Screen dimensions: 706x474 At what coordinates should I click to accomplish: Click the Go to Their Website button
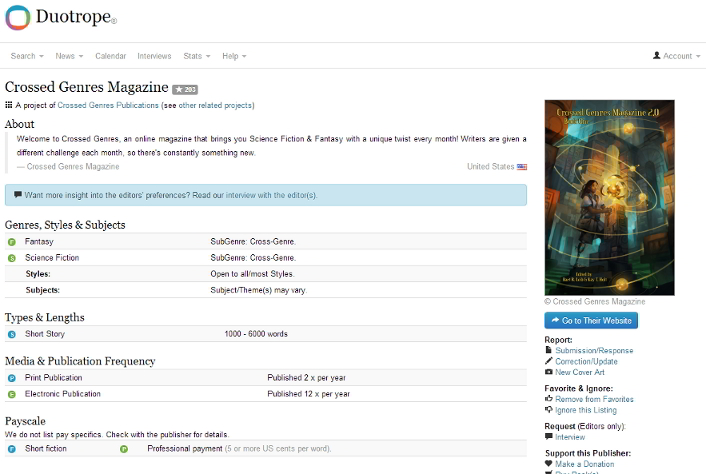click(x=591, y=321)
